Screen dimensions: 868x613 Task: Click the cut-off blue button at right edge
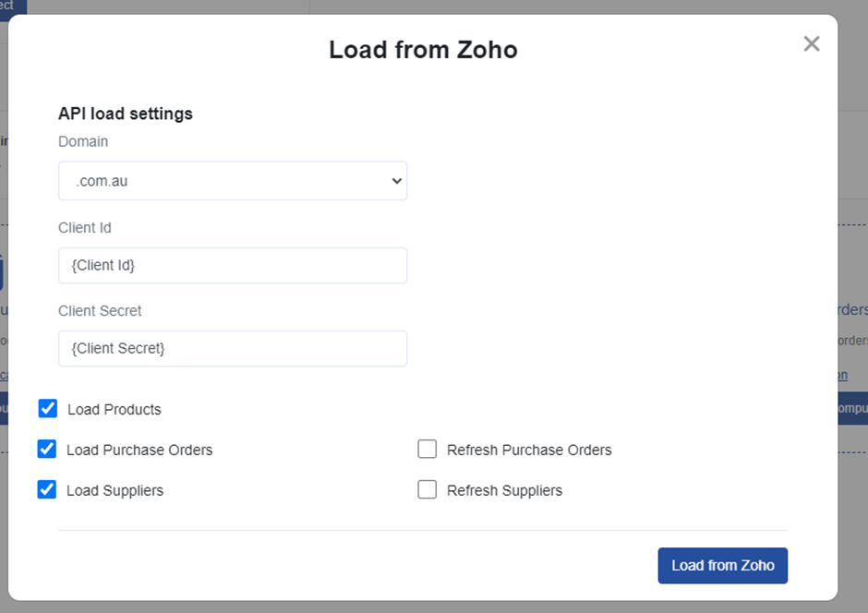(x=852, y=408)
